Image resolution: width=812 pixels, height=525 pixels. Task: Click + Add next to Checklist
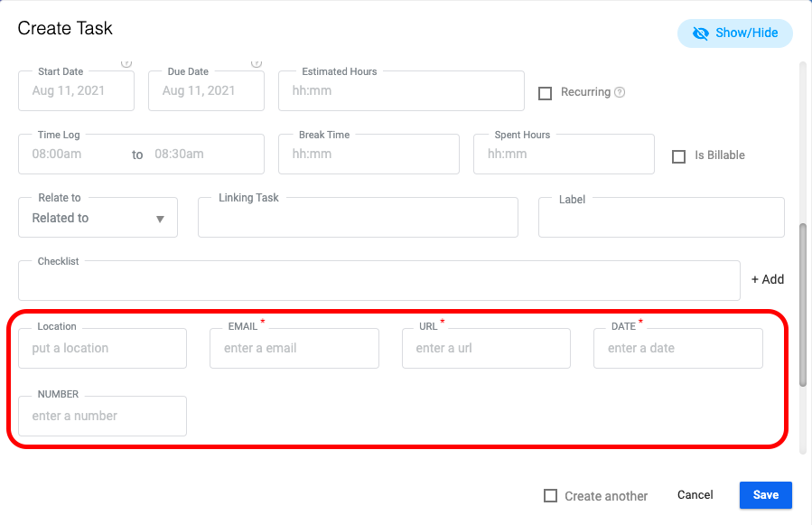768,279
